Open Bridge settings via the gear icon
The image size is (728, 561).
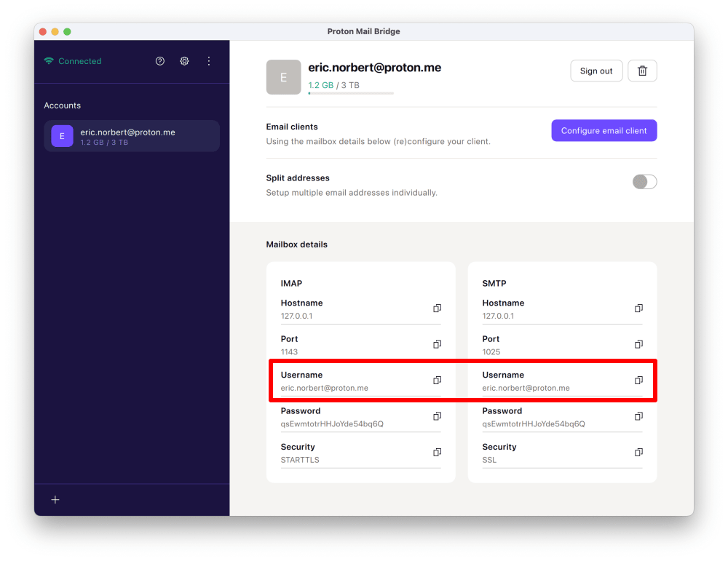[x=184, y=61]
